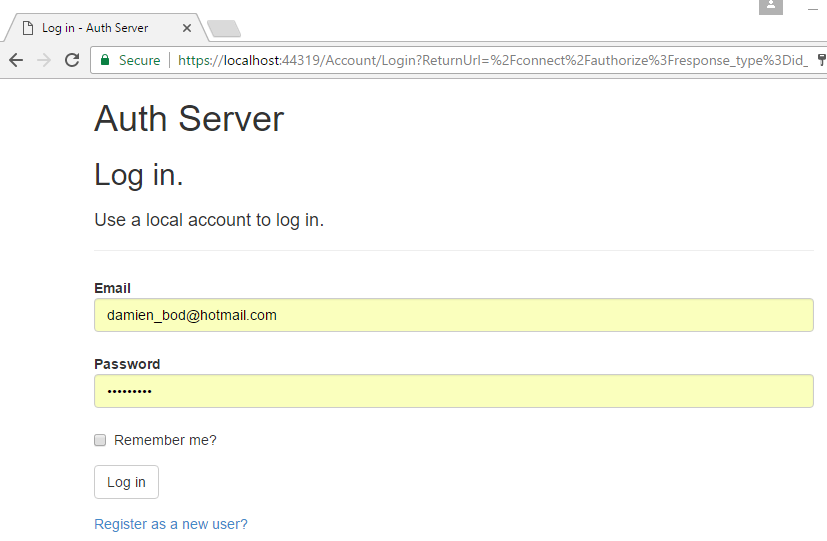Click the saved password key icon in address bar
Viewport: 827px width, 541px height.
[x=822, y=60]
